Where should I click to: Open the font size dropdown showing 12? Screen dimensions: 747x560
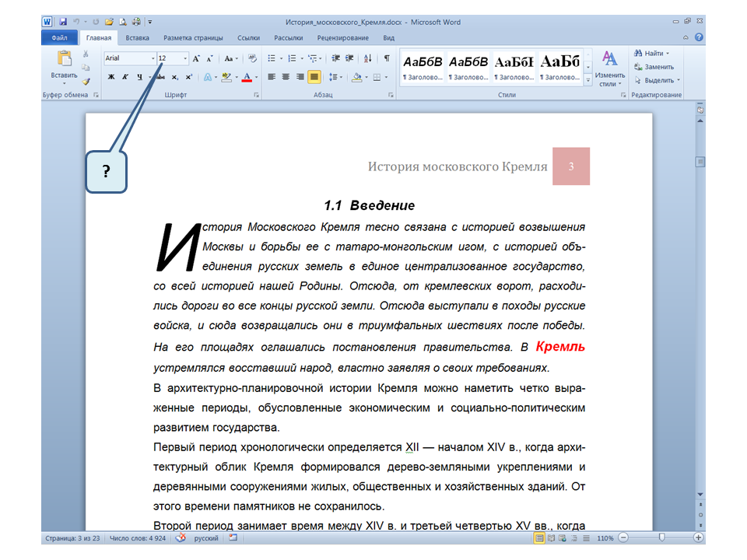(185, 58)
